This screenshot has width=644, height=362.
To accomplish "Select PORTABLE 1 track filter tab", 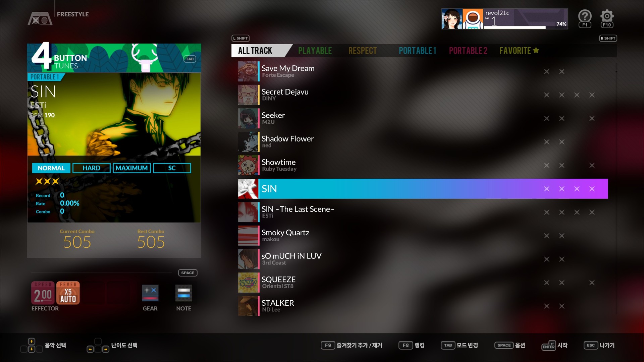I will point(418,50).
